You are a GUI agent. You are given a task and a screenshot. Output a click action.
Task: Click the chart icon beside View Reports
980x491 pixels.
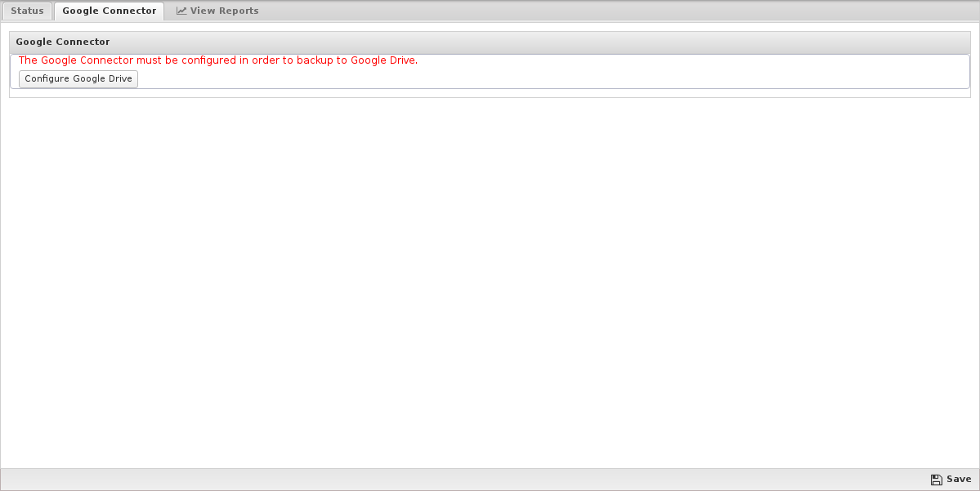181,11
